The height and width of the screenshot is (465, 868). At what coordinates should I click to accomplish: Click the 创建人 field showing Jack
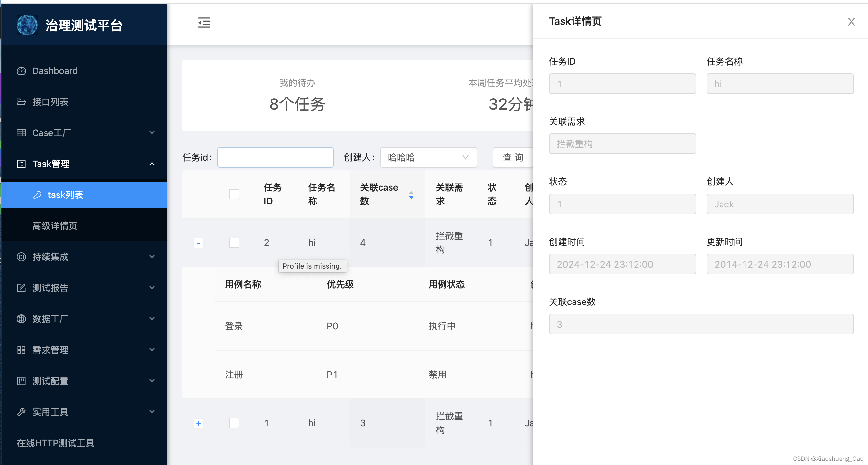tap(780, 204)
